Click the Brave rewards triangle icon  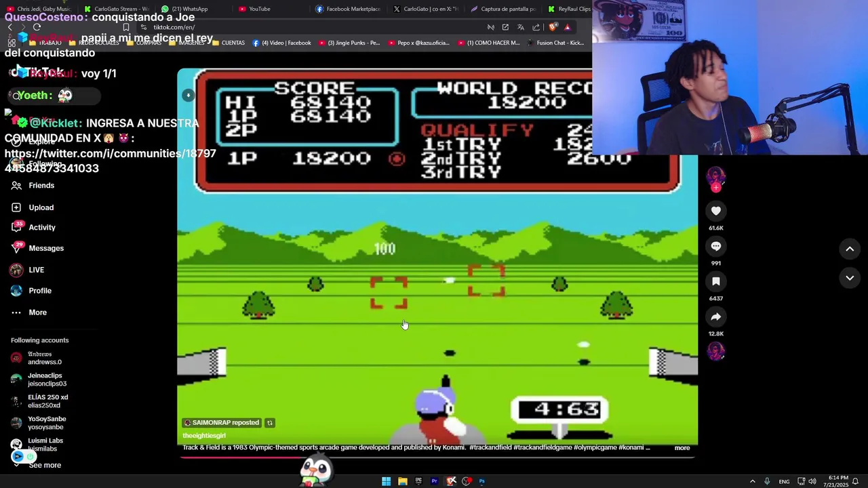point(568,27)
